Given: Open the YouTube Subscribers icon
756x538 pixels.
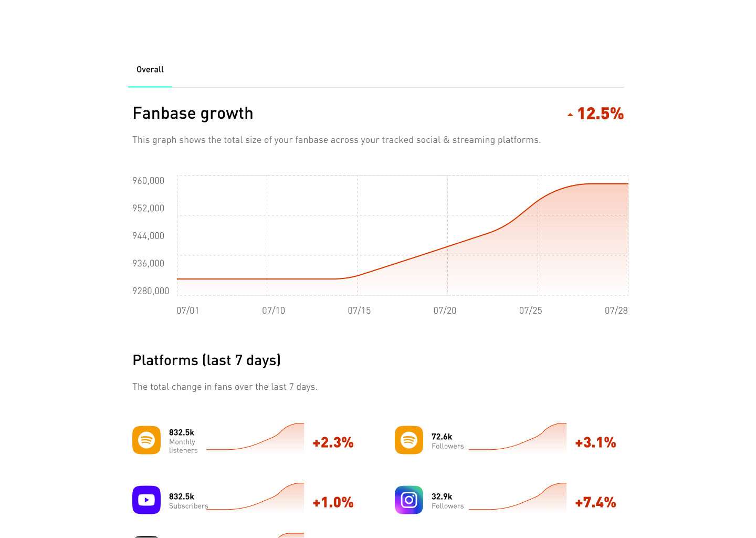Looking at the screenshot, I should 146,500.
